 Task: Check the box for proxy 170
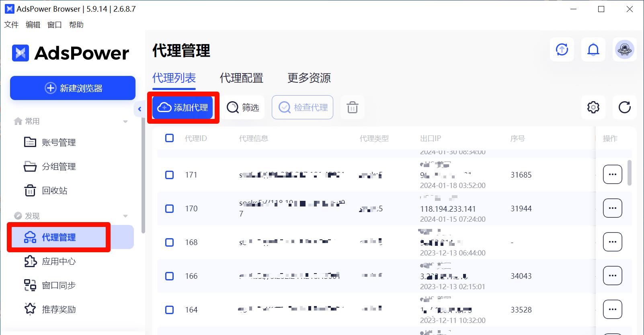[170, 209]
